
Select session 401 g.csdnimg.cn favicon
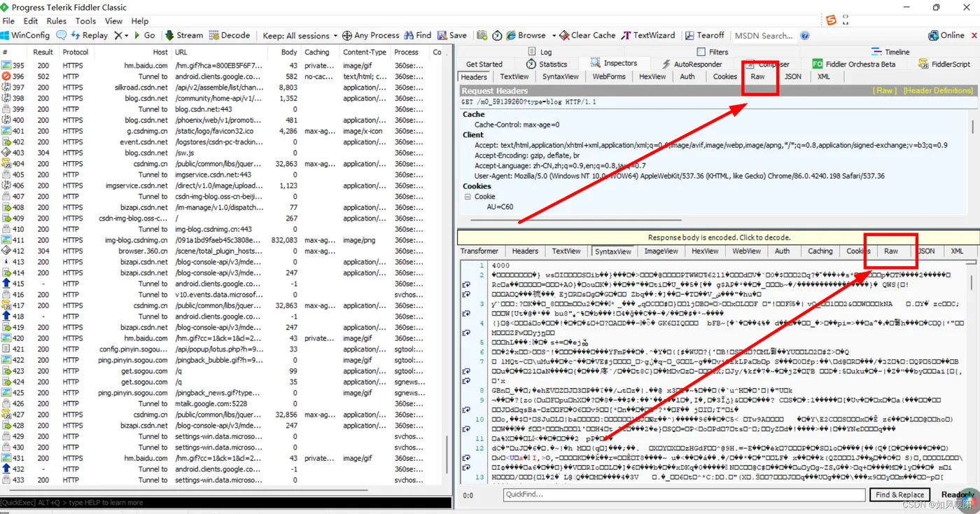(x=223, y=131)
